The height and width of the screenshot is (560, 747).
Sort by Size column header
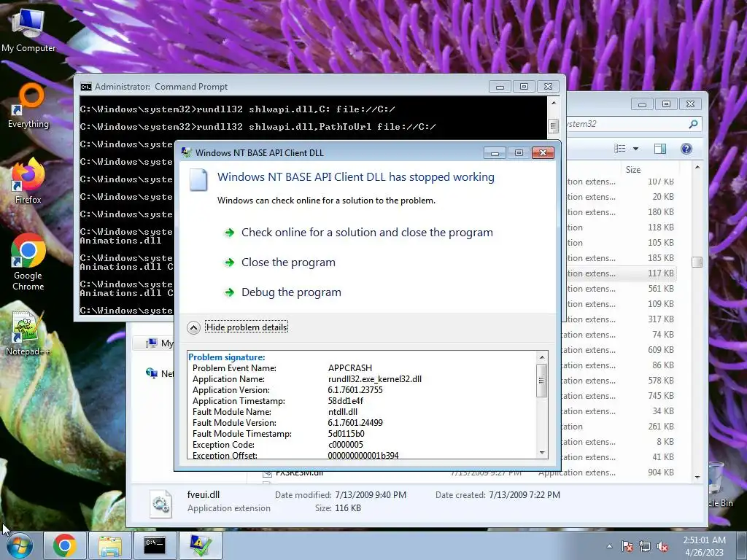[x=633, y=169]
